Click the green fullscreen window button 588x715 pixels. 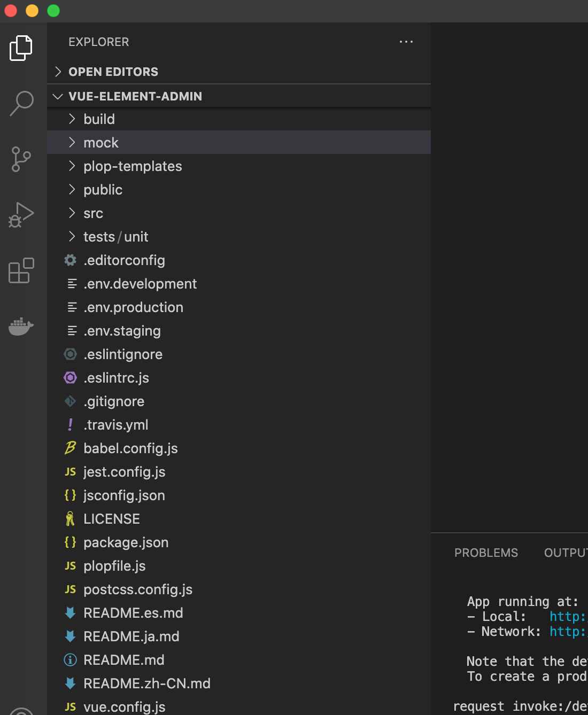pos(53,11)
